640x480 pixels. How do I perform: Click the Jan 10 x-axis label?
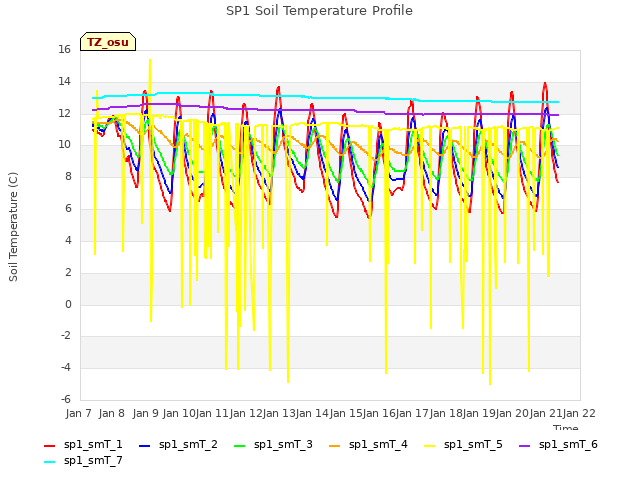[179, 413]
